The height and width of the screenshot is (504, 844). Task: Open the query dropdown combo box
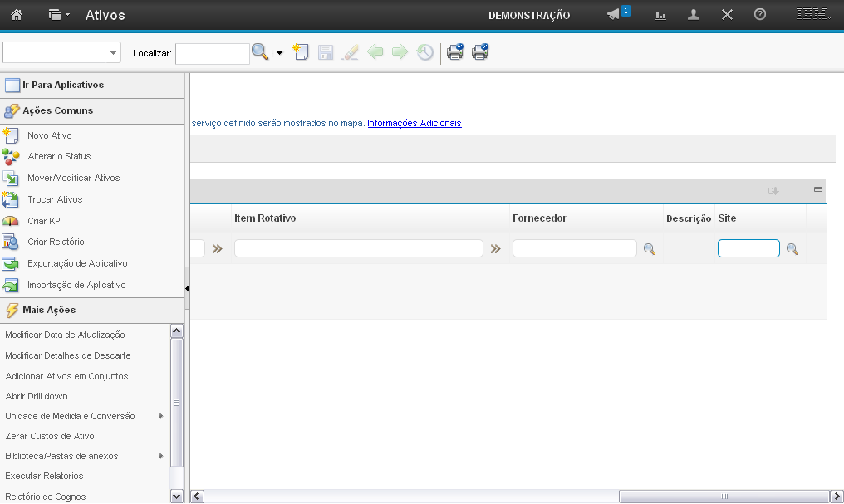[62, 52]
